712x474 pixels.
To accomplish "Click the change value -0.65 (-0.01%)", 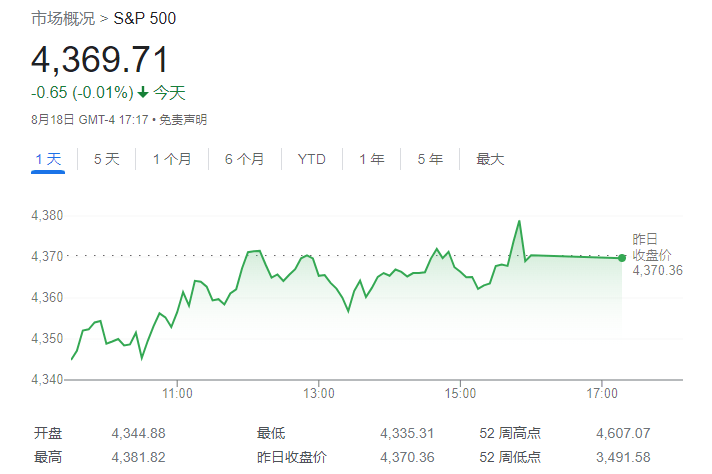I will tap(82, 93).
